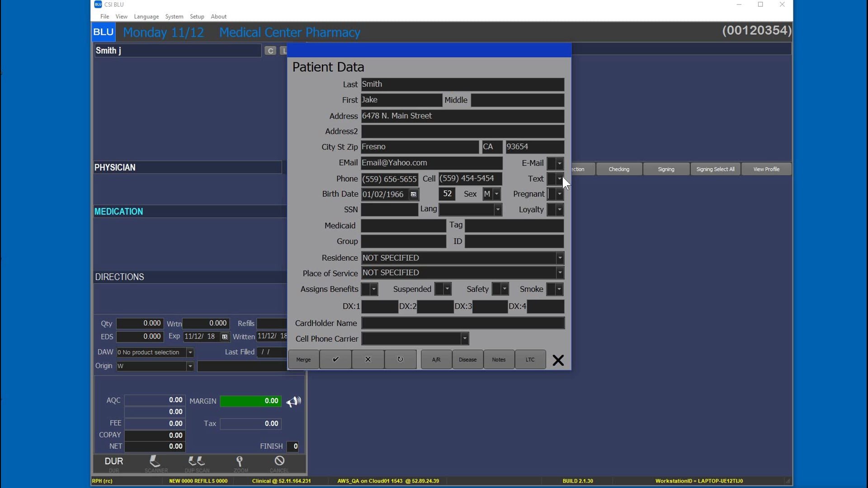Click the PHYSICIAN header
Viewport: 868px width, 488px height.
[188, 168]
